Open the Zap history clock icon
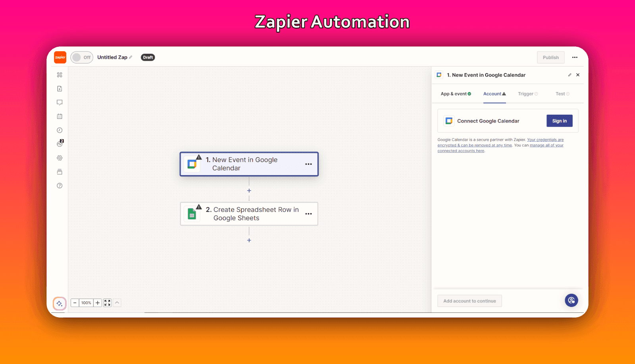The image size is (635, 364). (x=60, y=130)
